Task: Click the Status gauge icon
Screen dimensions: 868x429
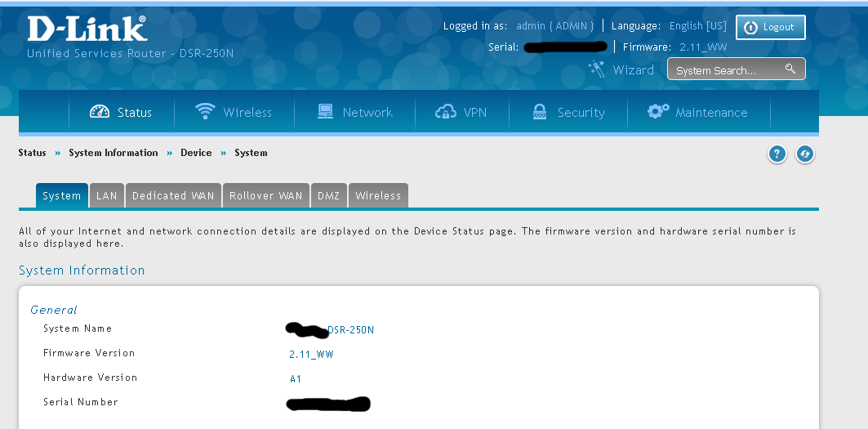Action: (100, 111)
